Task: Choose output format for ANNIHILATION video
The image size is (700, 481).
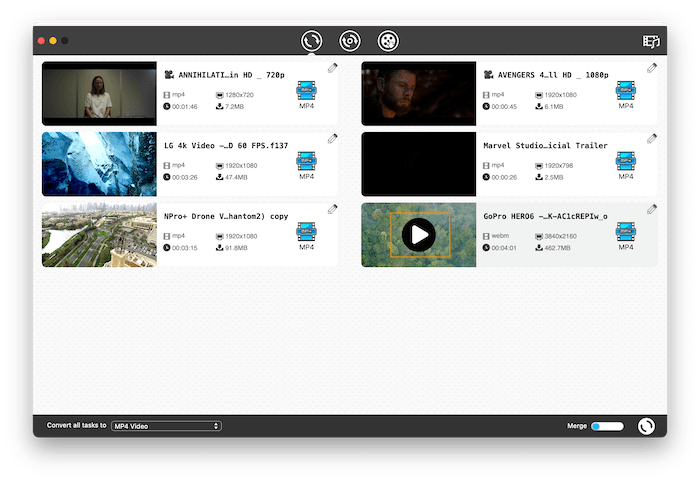Action: [307, 96]
